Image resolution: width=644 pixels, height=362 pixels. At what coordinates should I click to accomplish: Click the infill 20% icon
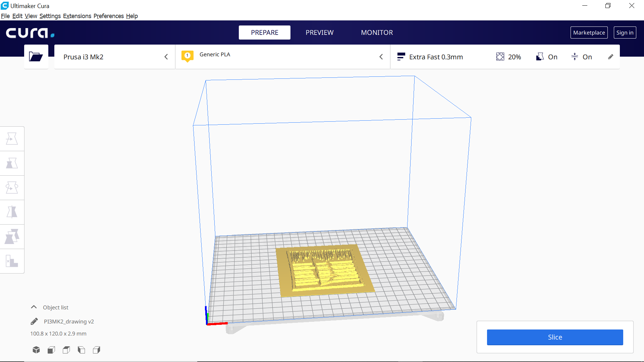[500, 57]
